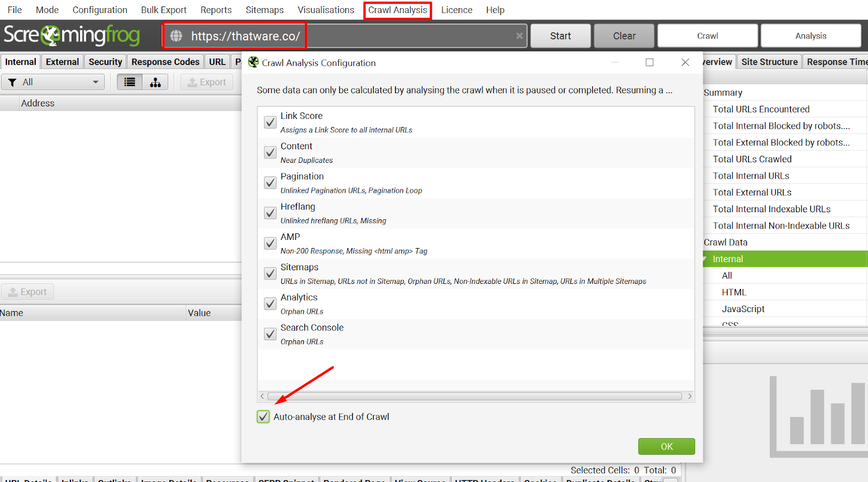Clear URL field with the X icon
This screenshot has height=482, width=868.
click(x=519, y=36)
